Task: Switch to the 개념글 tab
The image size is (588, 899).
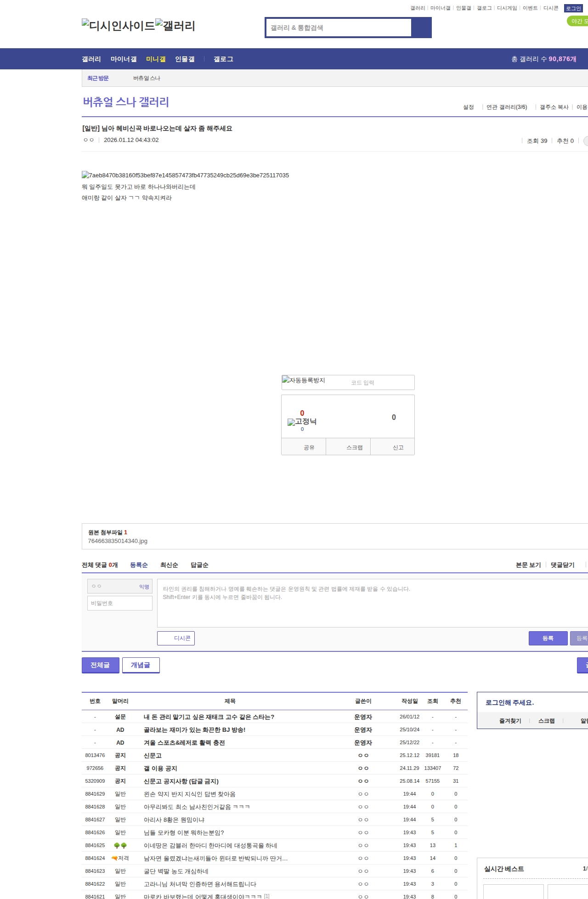Action: tap(141, 665)
